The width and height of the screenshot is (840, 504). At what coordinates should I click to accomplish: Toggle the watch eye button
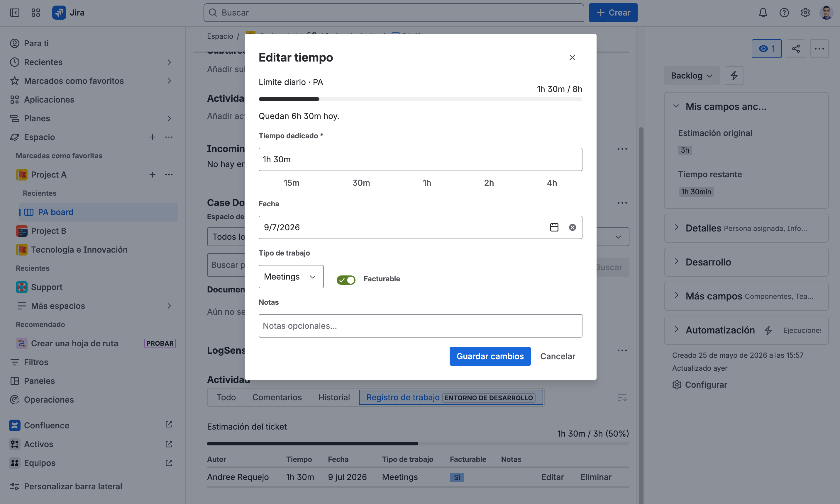(x=767, y=49)
